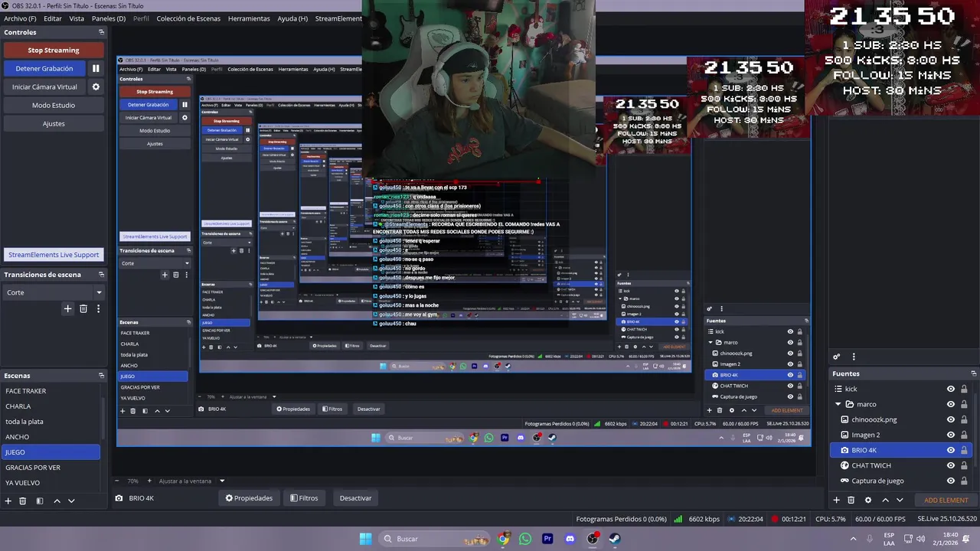Open virtual camera settings gear

96,87
